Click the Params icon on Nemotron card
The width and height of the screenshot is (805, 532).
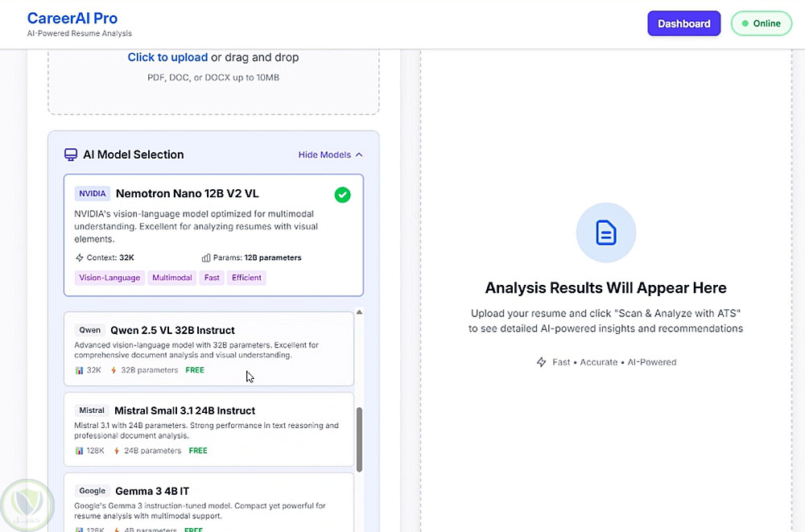[206, 258]
